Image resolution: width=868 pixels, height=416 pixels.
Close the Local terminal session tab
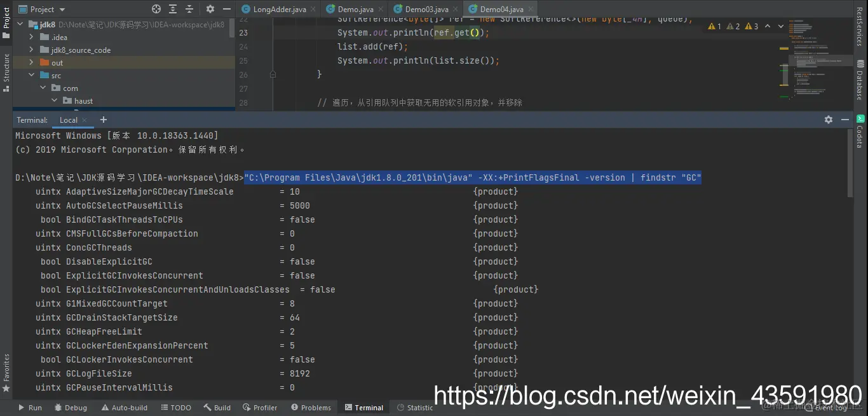85,120
